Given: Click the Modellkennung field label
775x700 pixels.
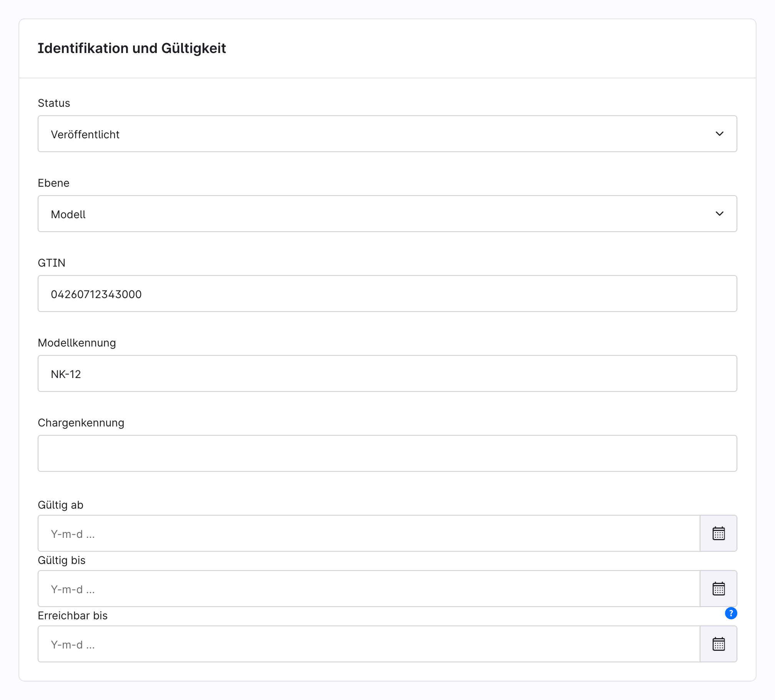Looking at the screenshot, I should pyautogui.click(x=77, y=343).
